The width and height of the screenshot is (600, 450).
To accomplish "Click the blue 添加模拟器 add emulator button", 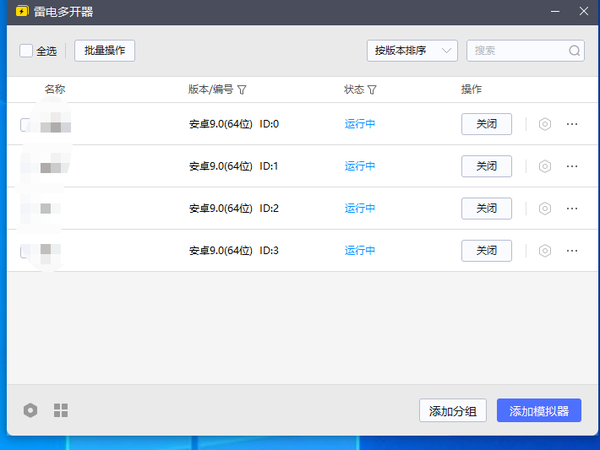I will point(539,411).
